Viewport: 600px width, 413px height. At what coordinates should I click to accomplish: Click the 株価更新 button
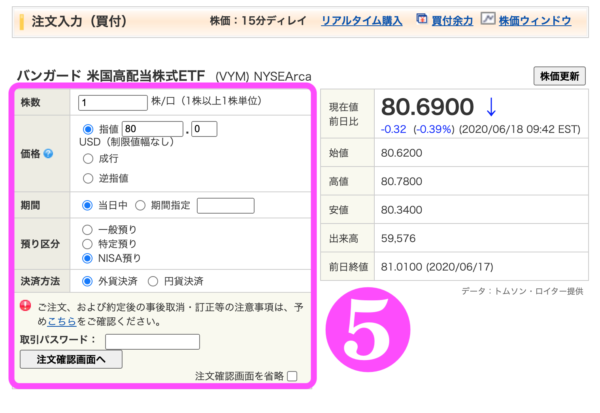[x=559, y=76]
